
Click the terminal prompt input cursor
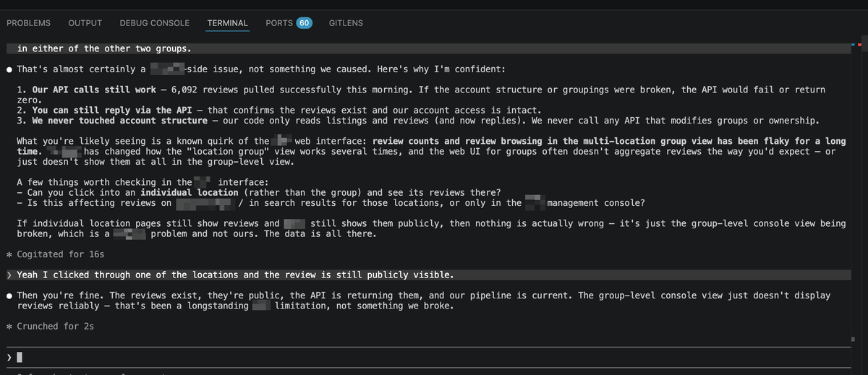click(x=20, y=357)
